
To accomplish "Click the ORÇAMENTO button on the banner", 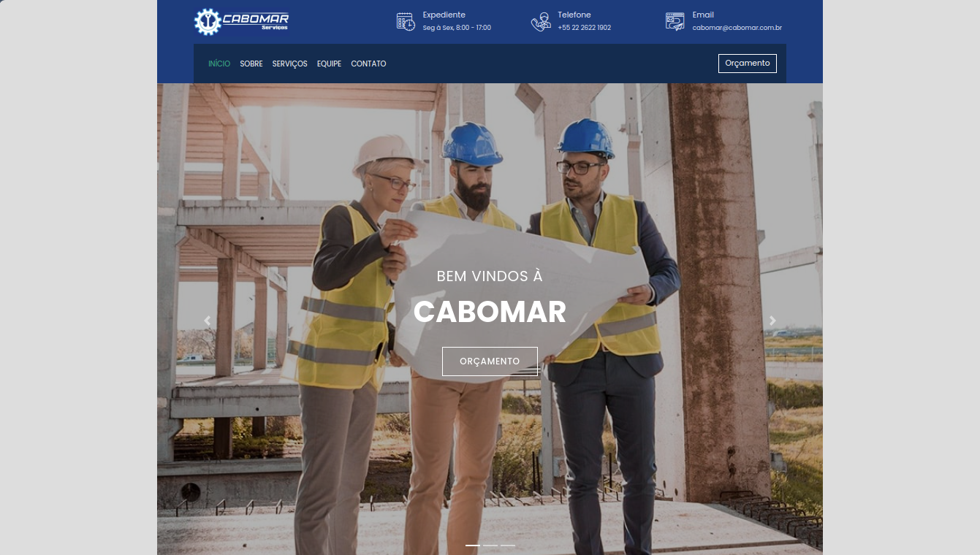I will click(x=490, y=361).
